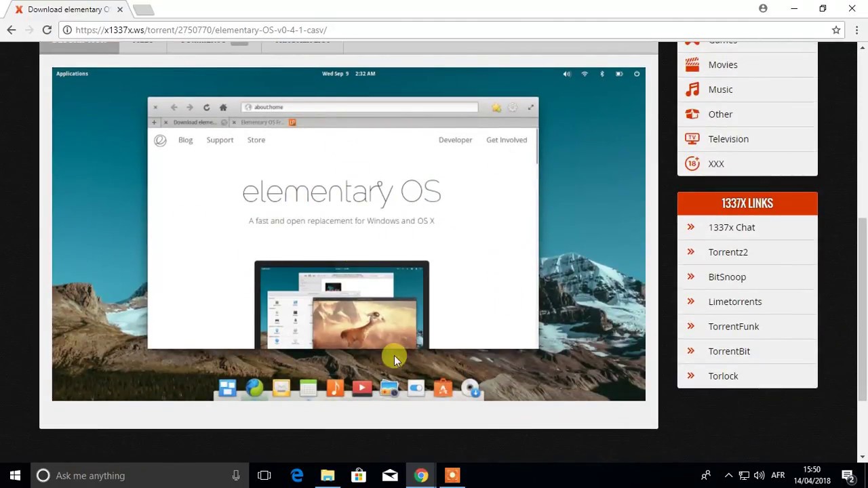868x488 pixels.
Task: Open File Explorer from the taskbar
Action: [328, 475]
